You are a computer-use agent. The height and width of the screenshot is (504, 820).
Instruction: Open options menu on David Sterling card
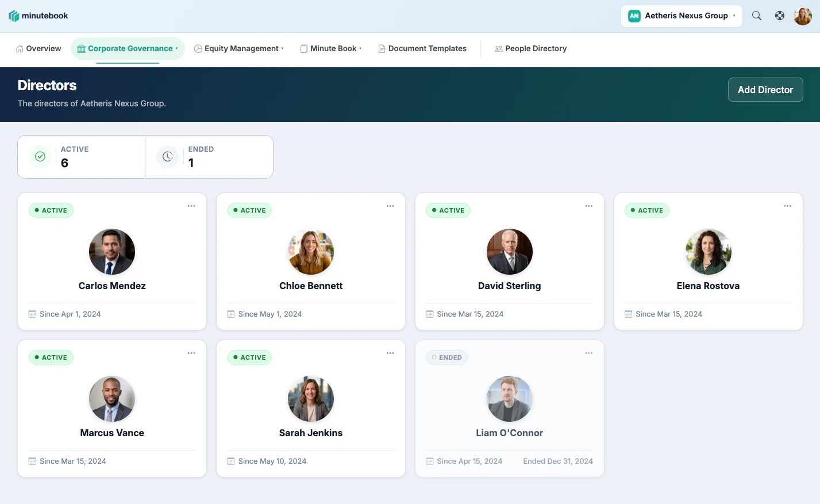click(589, 206)
